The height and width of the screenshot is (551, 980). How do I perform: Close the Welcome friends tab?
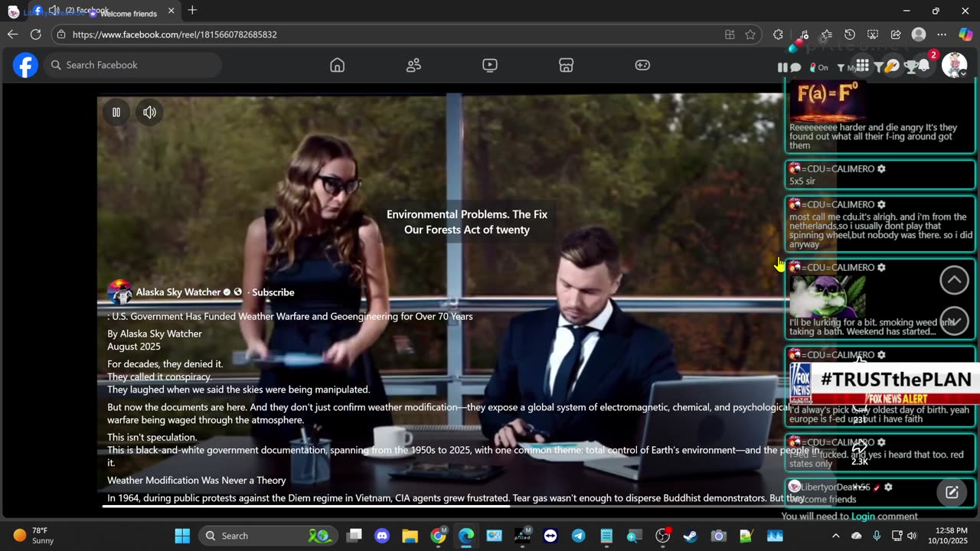point(171,11)
